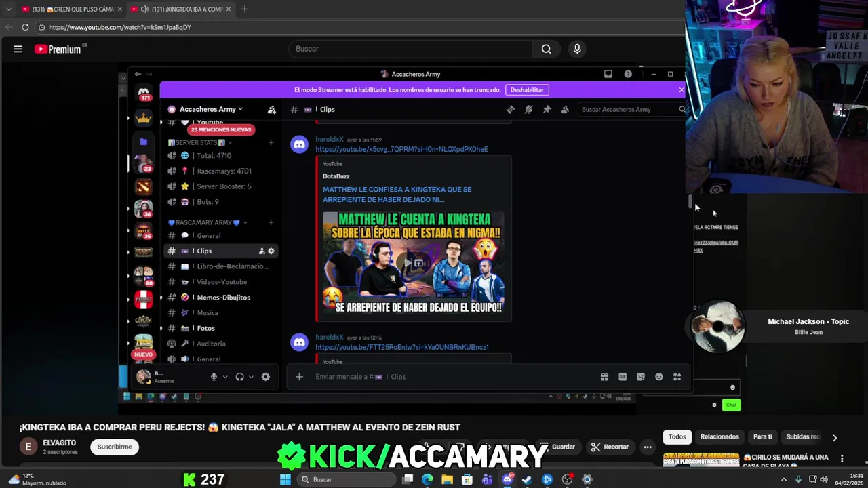Open Discord direct messages home icon
Image resolution: width=868 pixels, height=488 pixels.
click(x=143, y=92)
